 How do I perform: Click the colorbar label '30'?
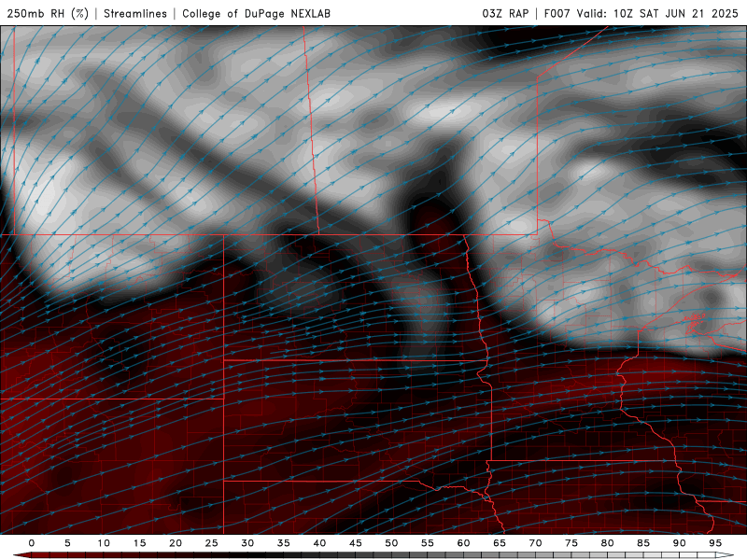pos(247,543)
